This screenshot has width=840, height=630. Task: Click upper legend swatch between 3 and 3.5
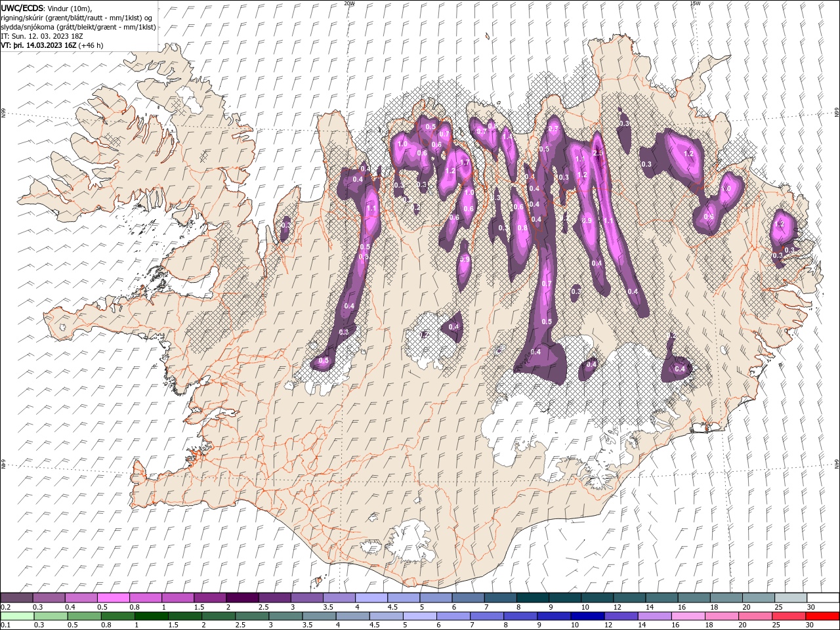point(306,598)
